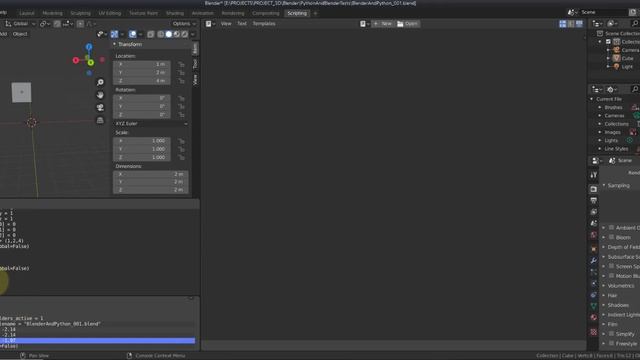Select wireframe viewport shading mode

pos(161,34)
